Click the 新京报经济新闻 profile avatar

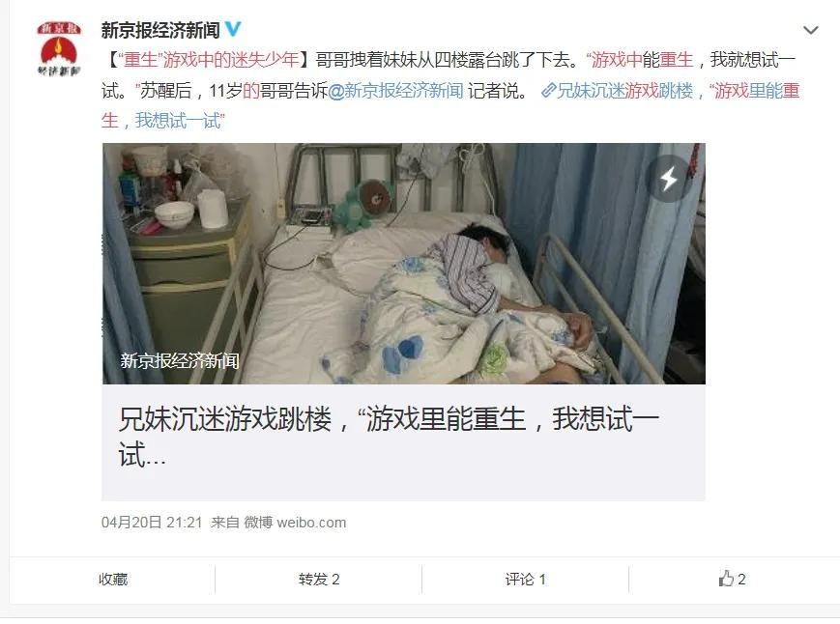(x=59, y=49)
